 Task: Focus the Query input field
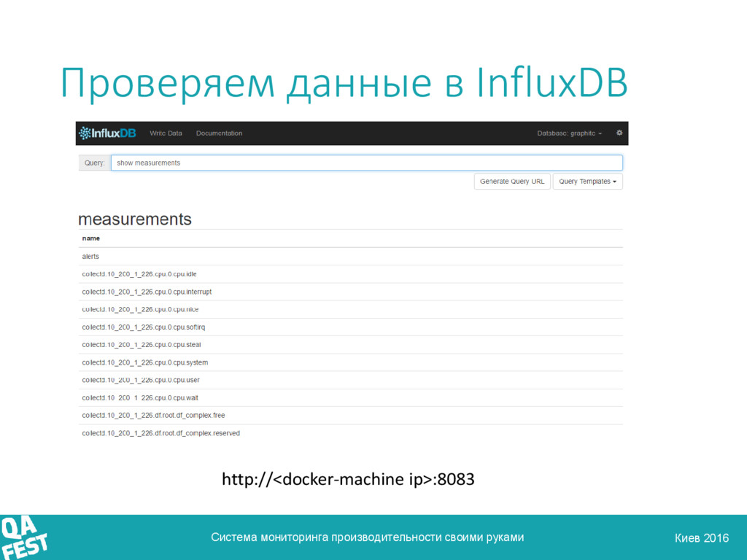367,163
